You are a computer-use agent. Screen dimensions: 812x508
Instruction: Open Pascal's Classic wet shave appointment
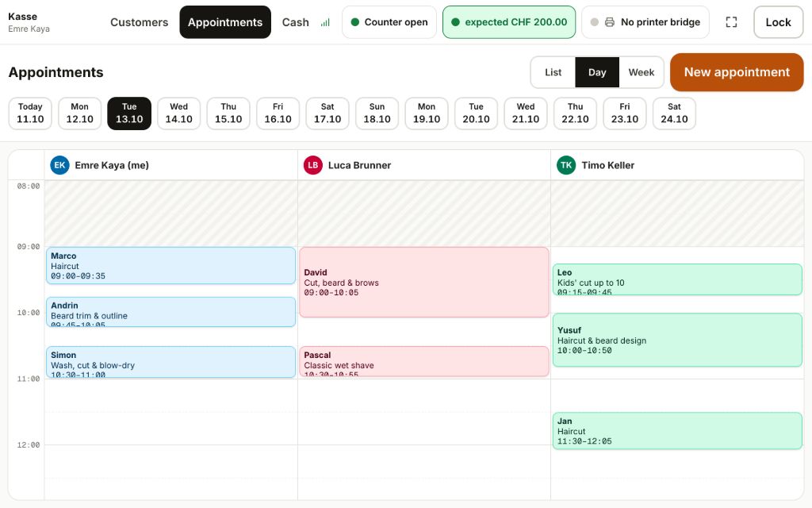coord(424,361)
